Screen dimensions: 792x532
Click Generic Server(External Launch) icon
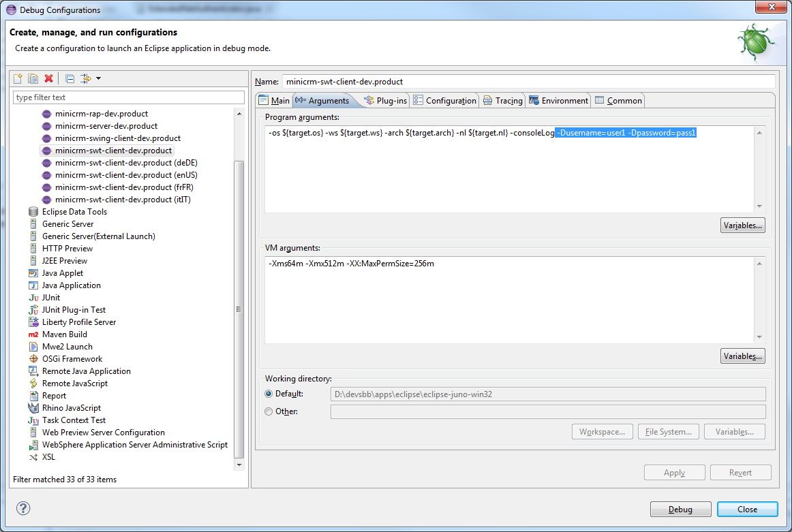point(33,236)
